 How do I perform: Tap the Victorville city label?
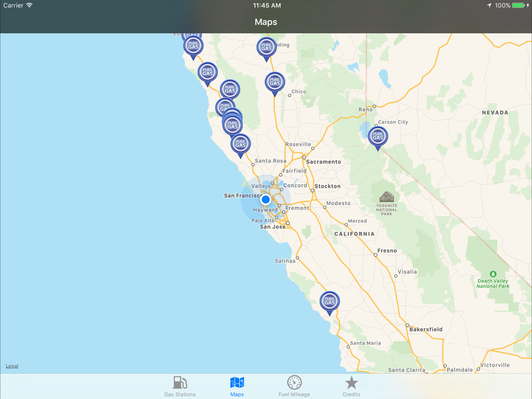coord(495,365)
